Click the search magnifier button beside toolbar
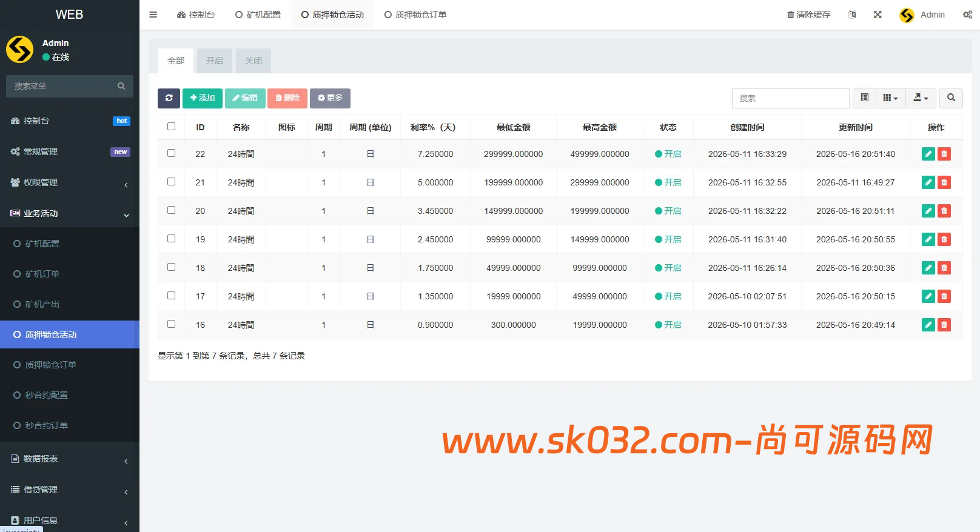The height and width of the screenshot is (532, 980). pos(951,98)
